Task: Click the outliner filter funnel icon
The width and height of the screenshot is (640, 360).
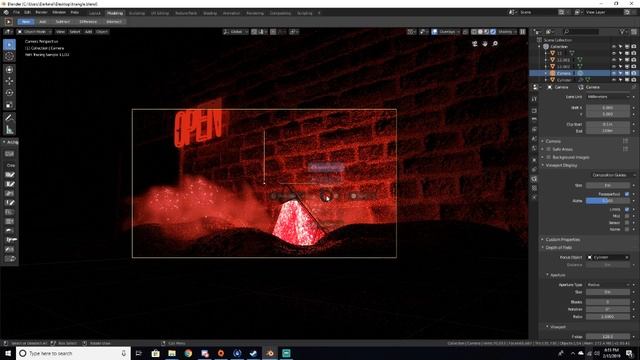Action: (x=622, y=31)
